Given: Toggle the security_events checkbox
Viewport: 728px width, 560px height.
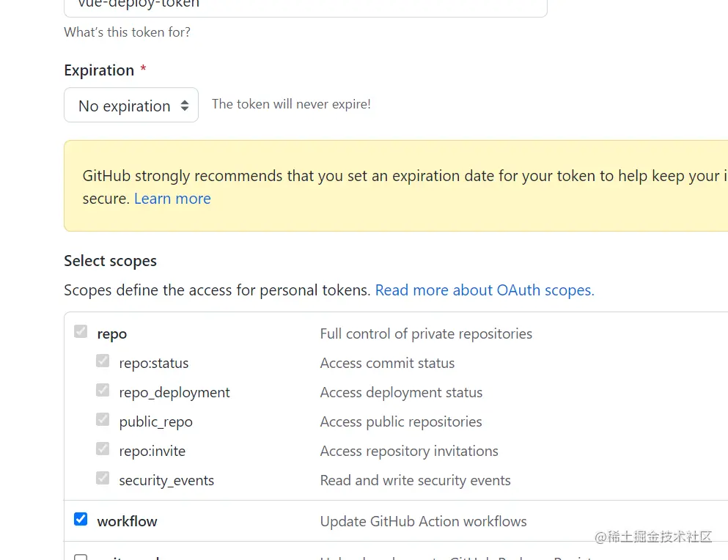Looking at the screenshot, I should (103, 479).
